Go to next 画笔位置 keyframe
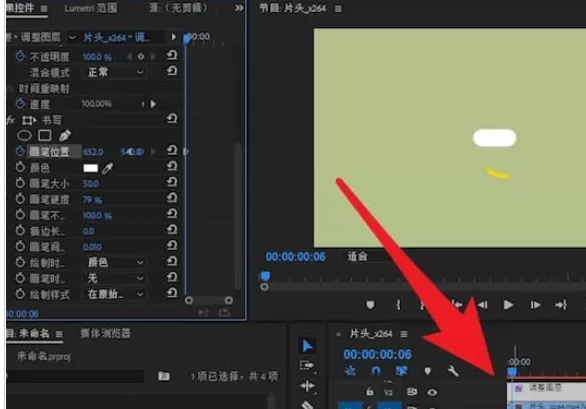The width and height of the screenshot is (586, 409). pos(153,151)
